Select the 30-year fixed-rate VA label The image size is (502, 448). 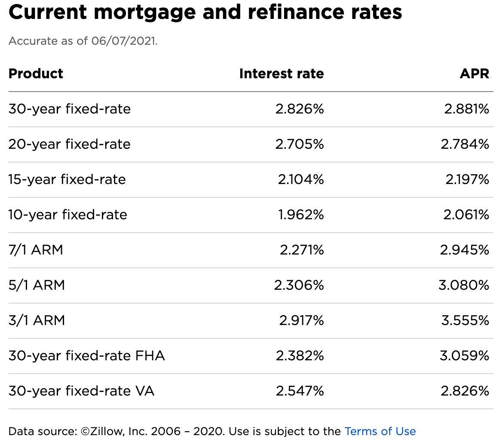coord(81,391)
